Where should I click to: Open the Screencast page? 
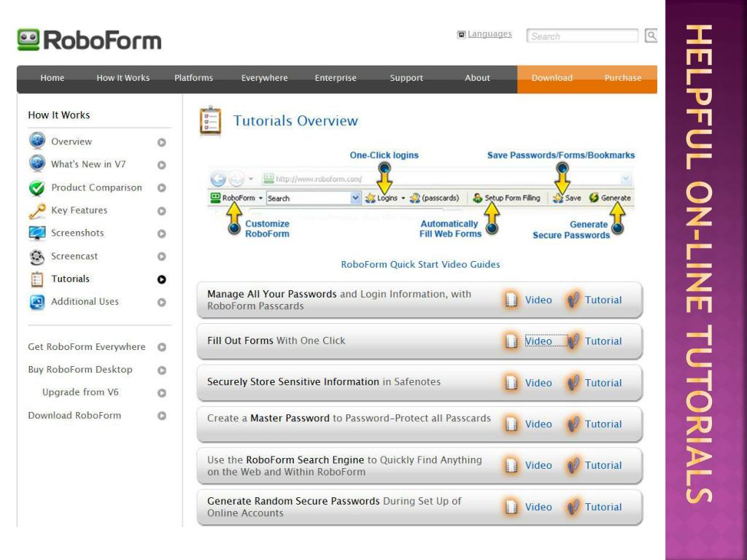click(74, 256)
